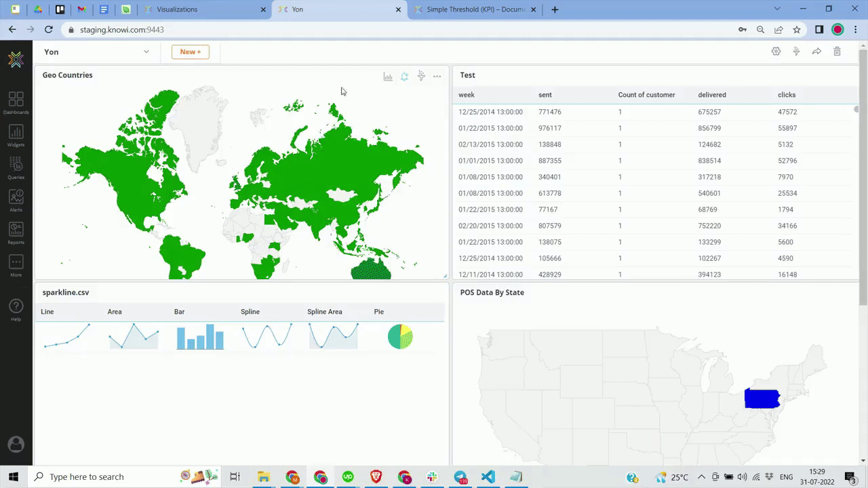Open Geo Countries widget more options menu
The height and width of the screenshot is (488, 868).
[437, 77]
